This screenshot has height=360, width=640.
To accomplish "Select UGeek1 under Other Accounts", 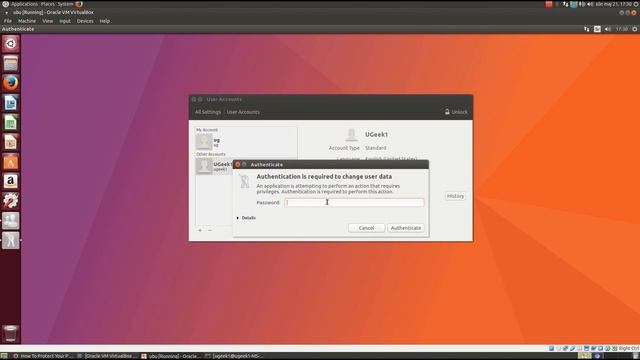I will [x=214, y=166].
